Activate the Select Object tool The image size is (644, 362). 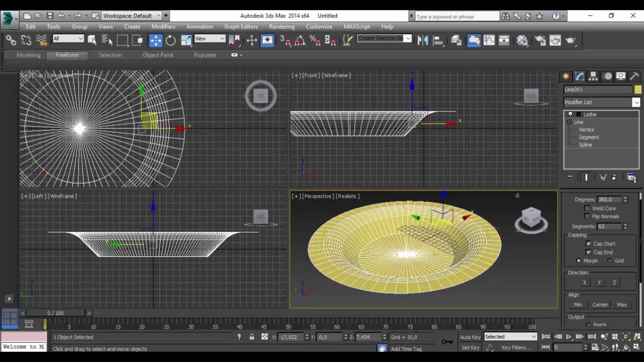click(92, 40)
